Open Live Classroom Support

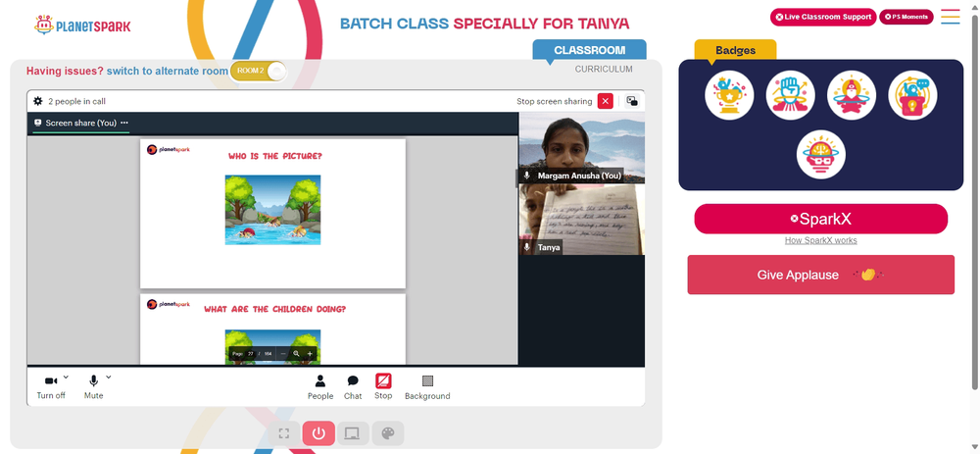(x=822, y=17)
